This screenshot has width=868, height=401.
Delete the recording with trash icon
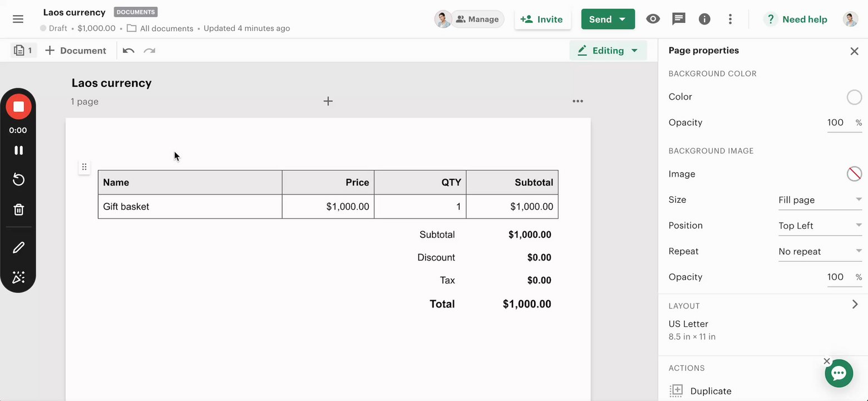pos(18,210)
